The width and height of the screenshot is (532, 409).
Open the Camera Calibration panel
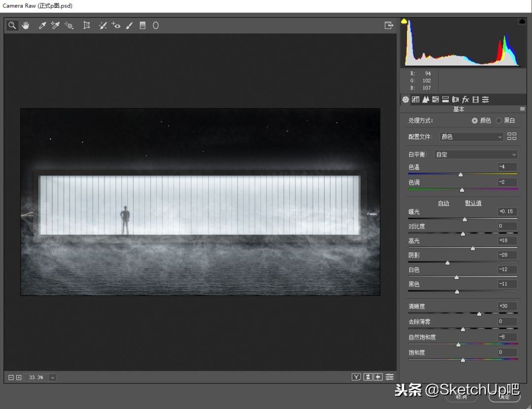[x=475, y=99]
